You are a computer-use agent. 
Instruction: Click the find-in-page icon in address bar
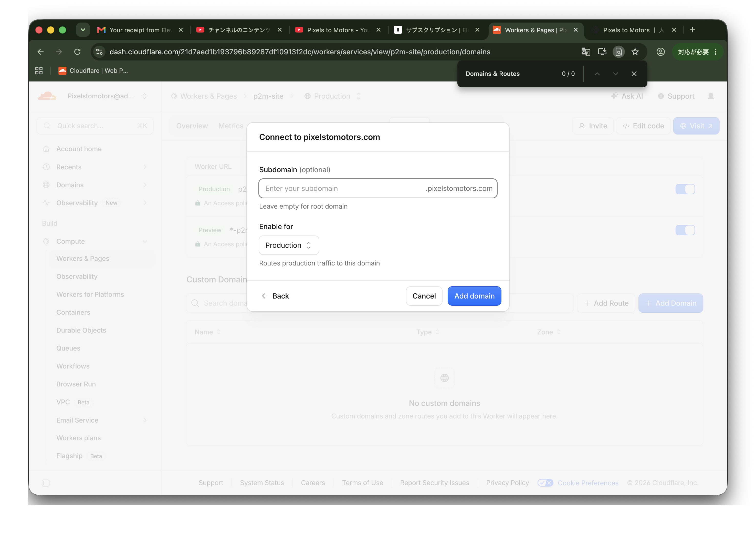coord(618,52)
